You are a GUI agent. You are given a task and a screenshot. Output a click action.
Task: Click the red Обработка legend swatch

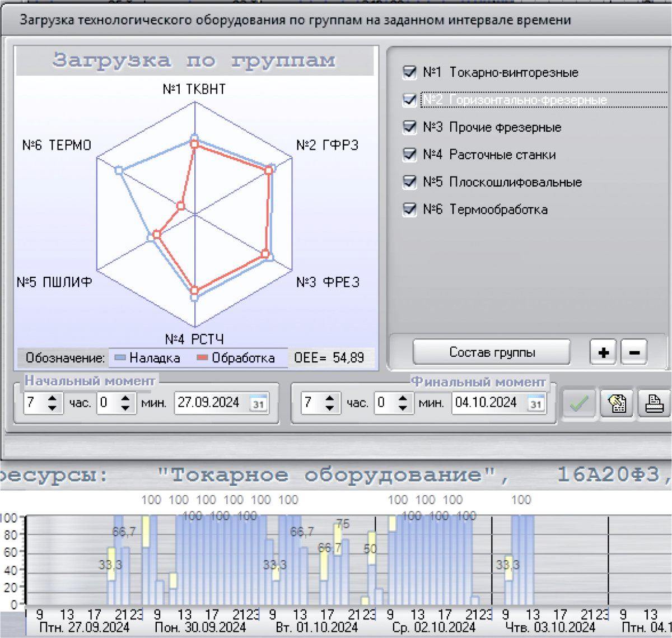[x=202, y=358]
